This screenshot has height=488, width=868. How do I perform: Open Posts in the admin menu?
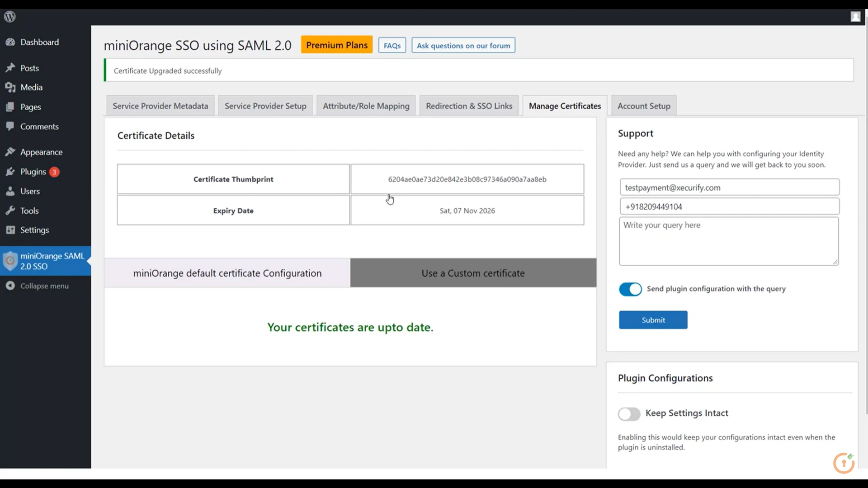[x=29, y=68]
